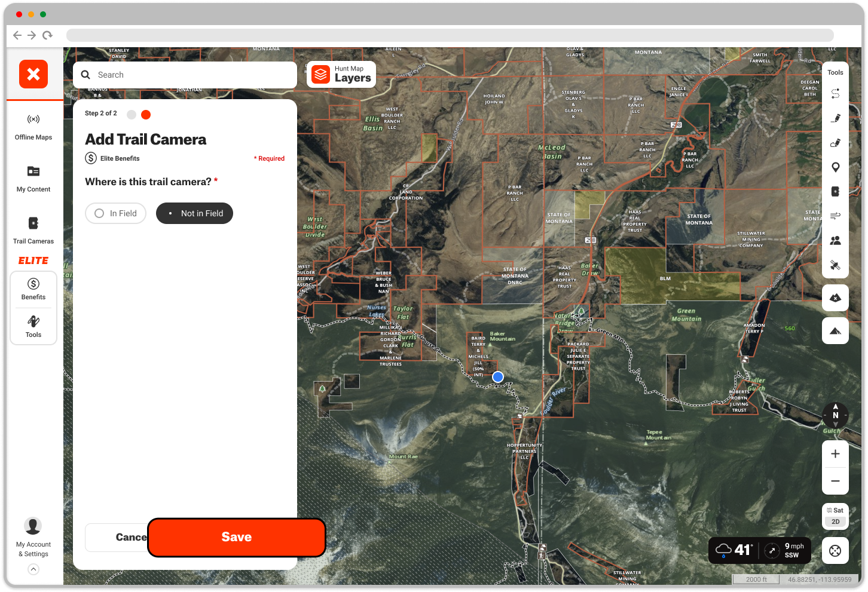Open Hunt Map Layers
This screenshot has width=868, height=592.
[341, 75]
